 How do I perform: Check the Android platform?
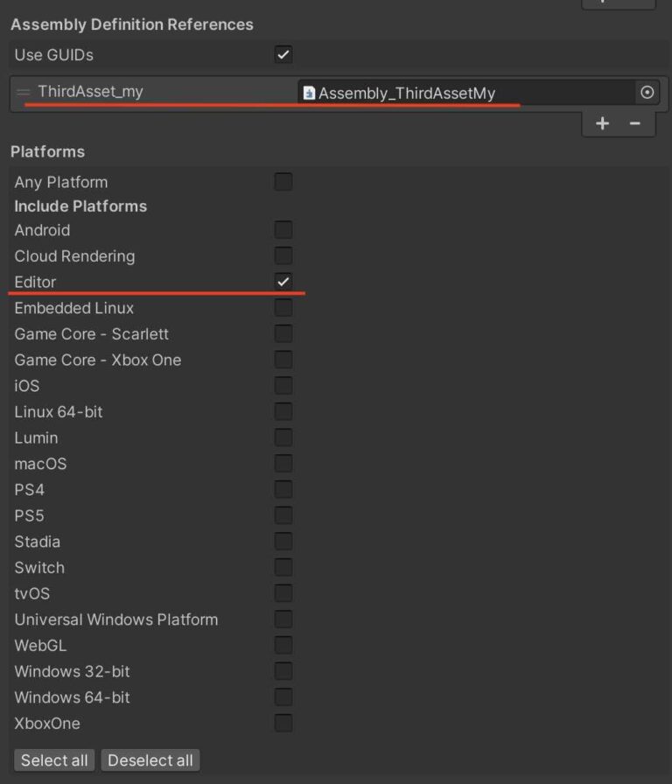[282, 229]
